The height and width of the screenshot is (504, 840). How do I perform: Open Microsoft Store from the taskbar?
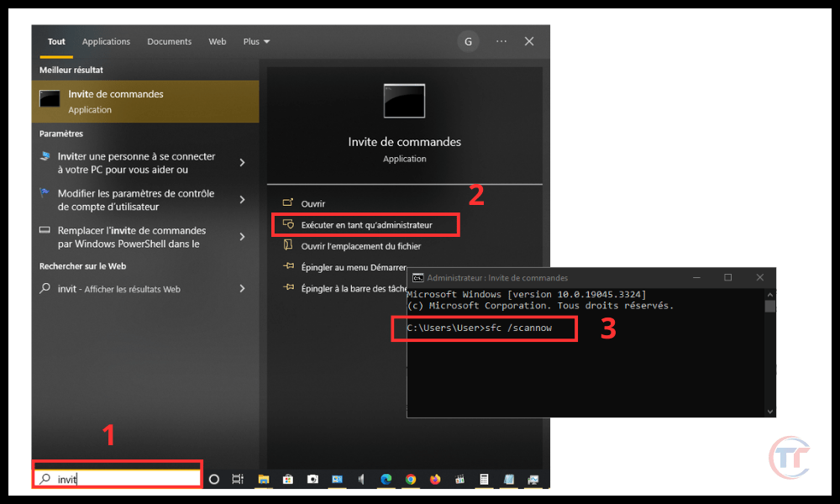[287, 480]
